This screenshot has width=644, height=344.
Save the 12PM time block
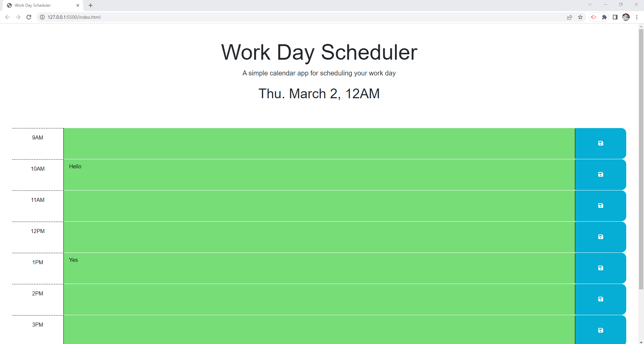pos(600,237)
